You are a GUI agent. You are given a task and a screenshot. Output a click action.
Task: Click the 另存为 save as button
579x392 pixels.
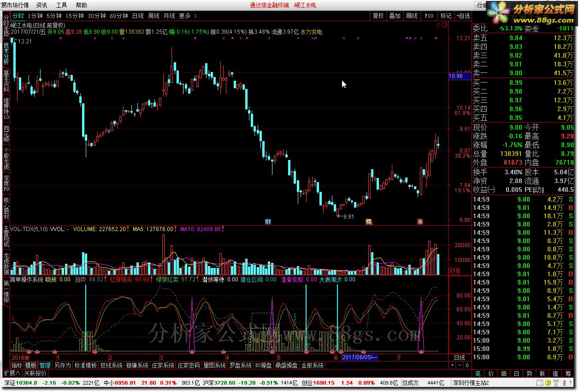click(62, 365)
